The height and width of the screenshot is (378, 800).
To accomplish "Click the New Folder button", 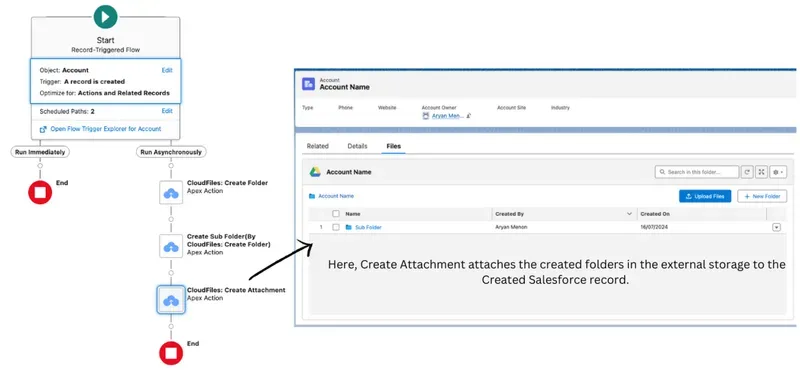I will 762,196.
